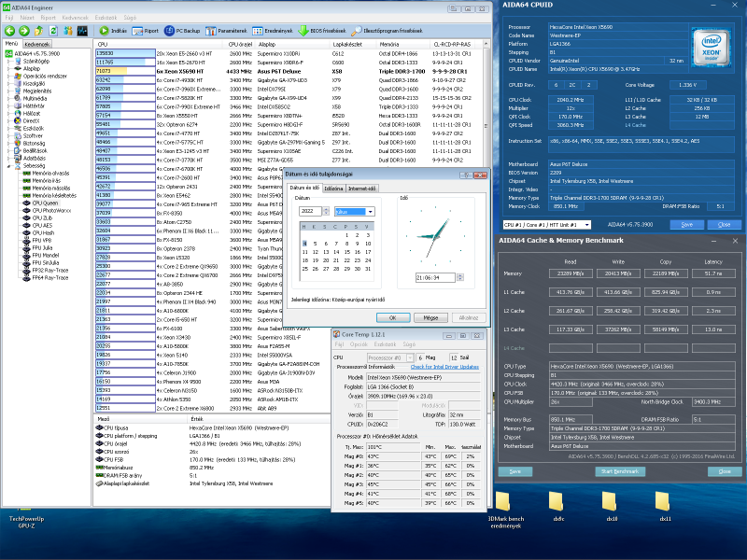Image resolution: width=747 pixels, height=560 pixels.
Task: Select Alaplap in the tree
Action: pos(32,68)
